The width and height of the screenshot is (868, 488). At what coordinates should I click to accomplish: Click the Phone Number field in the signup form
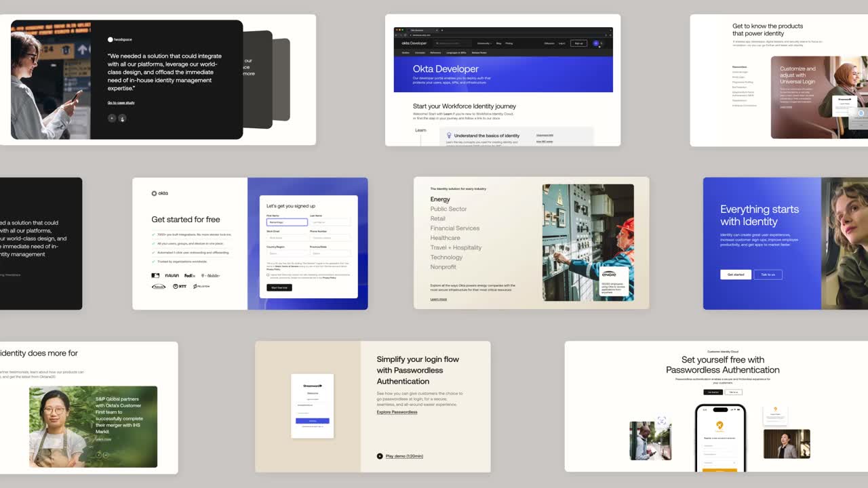[x=330, y=238]
